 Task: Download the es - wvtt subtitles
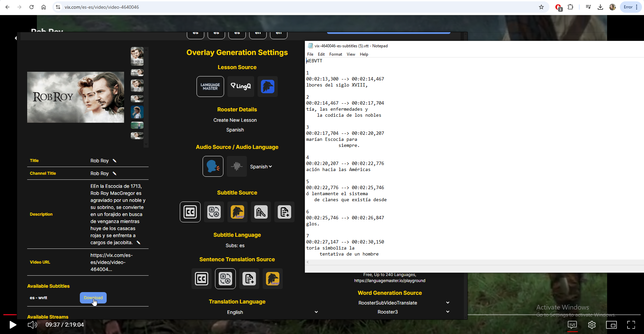click(93, 298)
